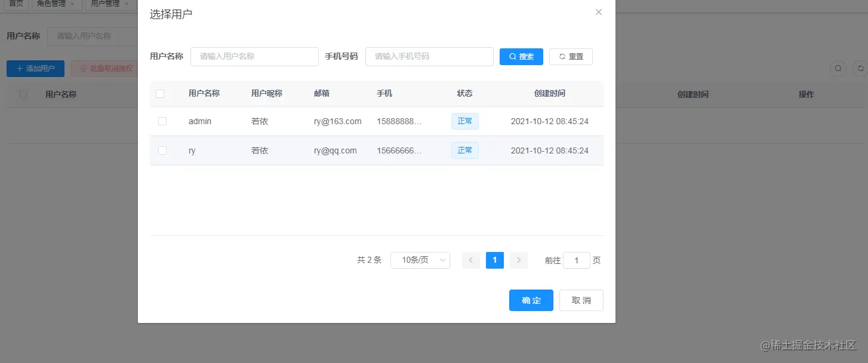Go to previous page arrow
Image resolution: width=868 pixels, height=363 pixels.
471,260
